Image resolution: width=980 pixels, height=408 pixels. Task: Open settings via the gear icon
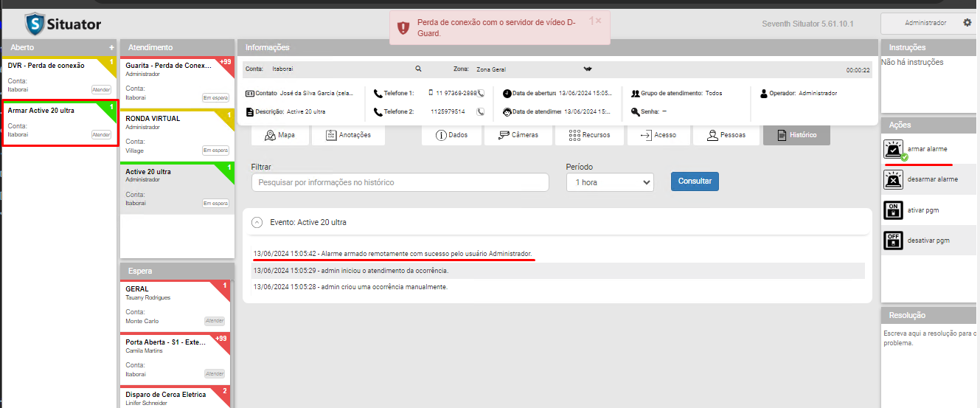pyautogui.click(x=967, y=23)
